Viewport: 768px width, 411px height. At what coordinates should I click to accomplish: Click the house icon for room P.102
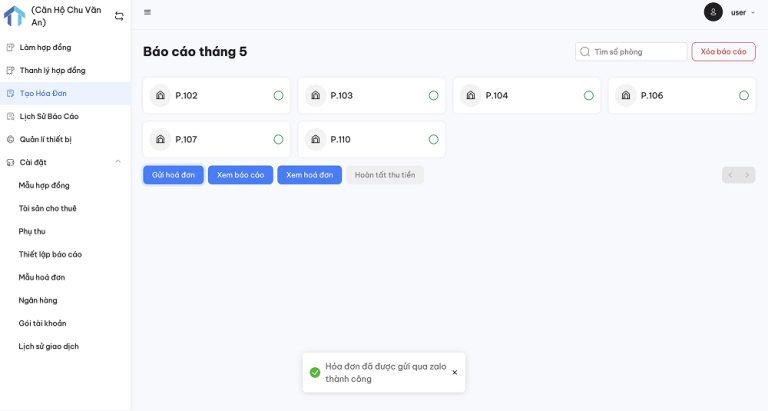[160, 96]
